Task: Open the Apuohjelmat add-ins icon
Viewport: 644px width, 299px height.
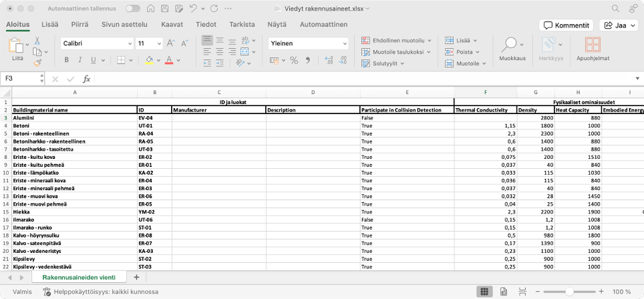Action: [x=592, y=47]
